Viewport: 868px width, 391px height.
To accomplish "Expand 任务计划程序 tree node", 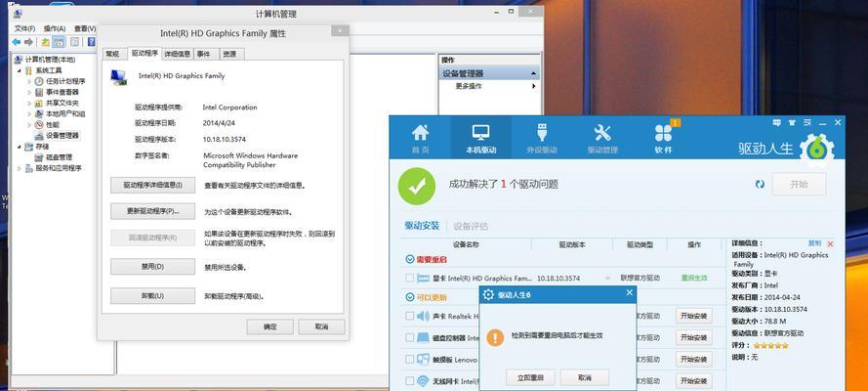I will 30,81.
